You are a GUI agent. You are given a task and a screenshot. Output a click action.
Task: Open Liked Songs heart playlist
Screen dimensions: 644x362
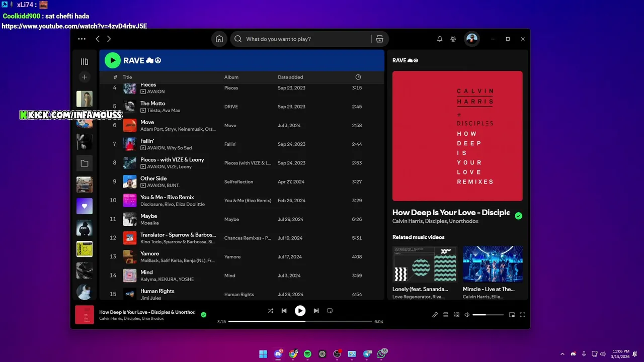(x=85, y=206)
